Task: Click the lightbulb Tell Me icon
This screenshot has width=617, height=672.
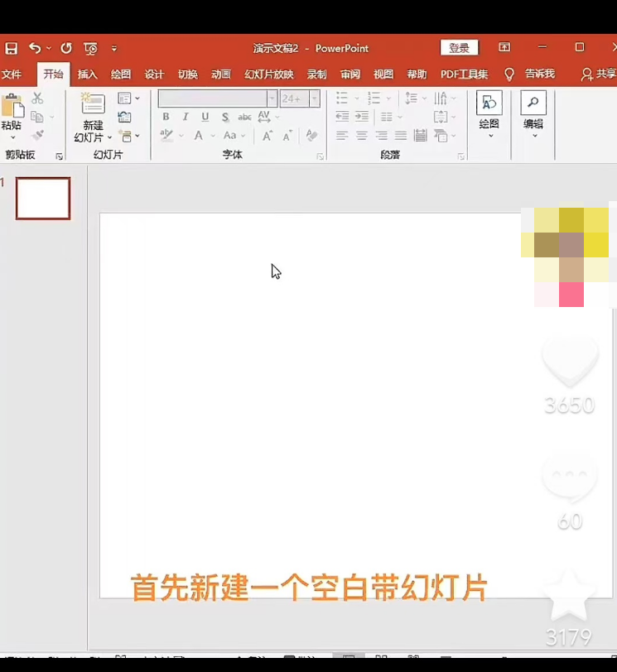Action: point(509,74)
